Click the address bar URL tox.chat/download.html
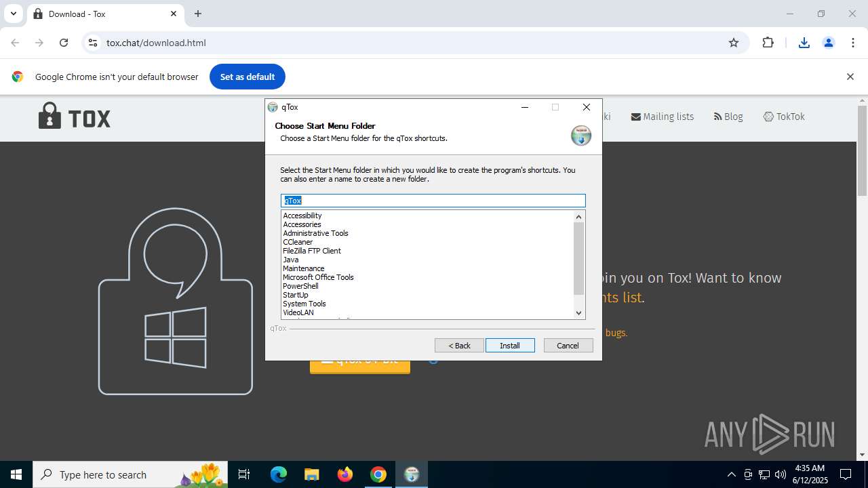The image size is (868, 488). pyautogui.click(x=156, y=43)
